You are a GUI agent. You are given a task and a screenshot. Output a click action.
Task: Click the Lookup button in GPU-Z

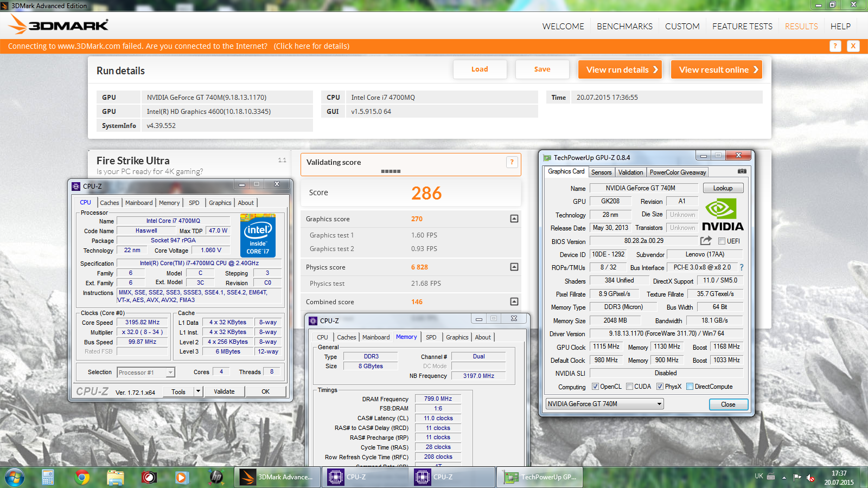(x=723, y=188)
